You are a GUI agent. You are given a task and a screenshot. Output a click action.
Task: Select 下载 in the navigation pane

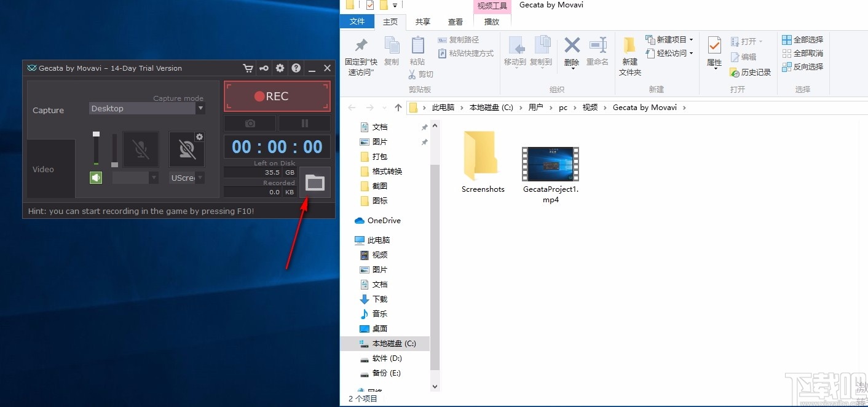(x=374, y=299)
